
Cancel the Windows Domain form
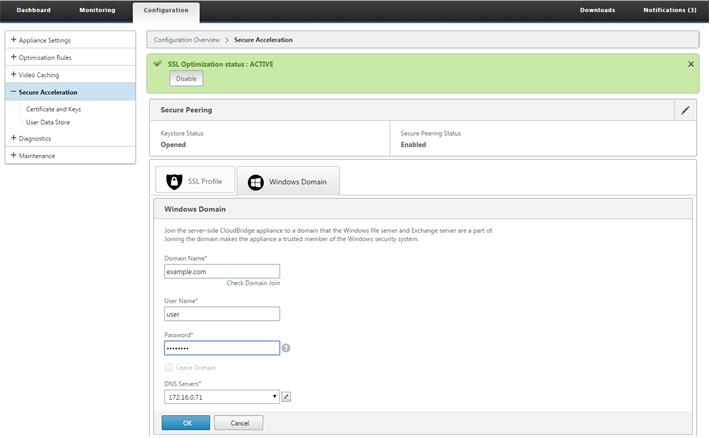coord(239,423)
